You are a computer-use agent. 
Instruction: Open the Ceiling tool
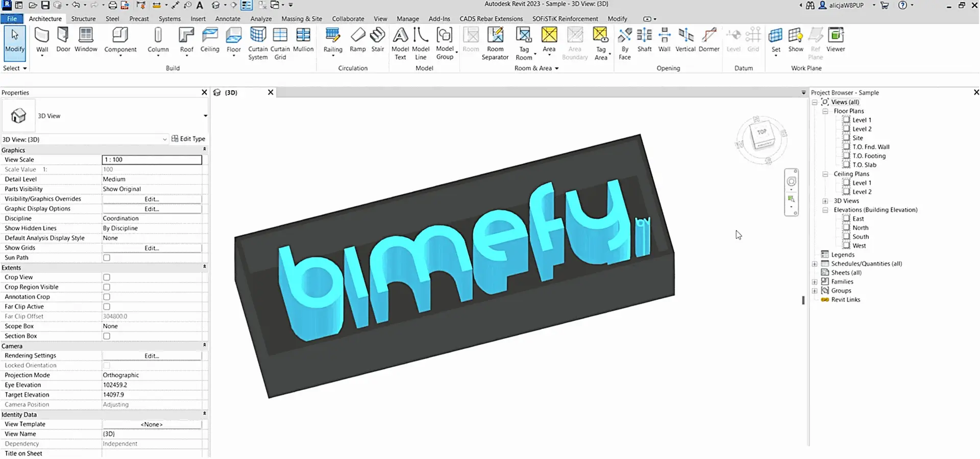point(209,40)
